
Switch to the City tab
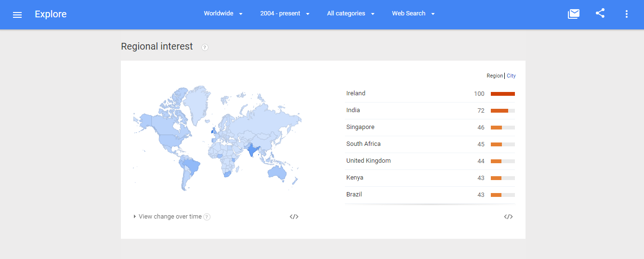(511, 76)
